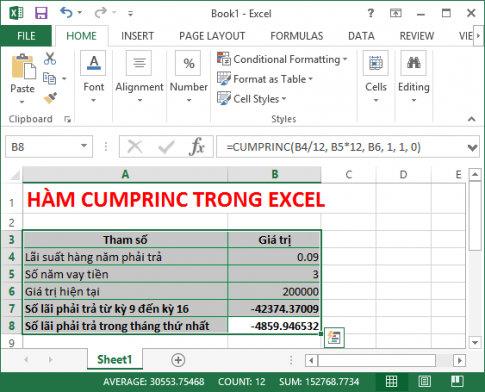Show more ribbon tabs arrow
The width and height of the screenshot is (485, 392).
click(x=478, y=36)
